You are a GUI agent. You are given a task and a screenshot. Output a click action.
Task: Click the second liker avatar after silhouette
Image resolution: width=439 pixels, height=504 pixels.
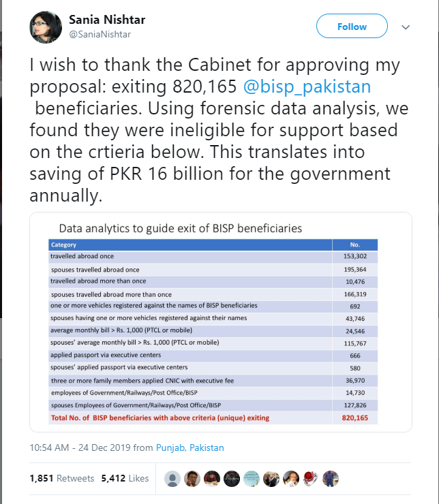click(x=194, y=479)
